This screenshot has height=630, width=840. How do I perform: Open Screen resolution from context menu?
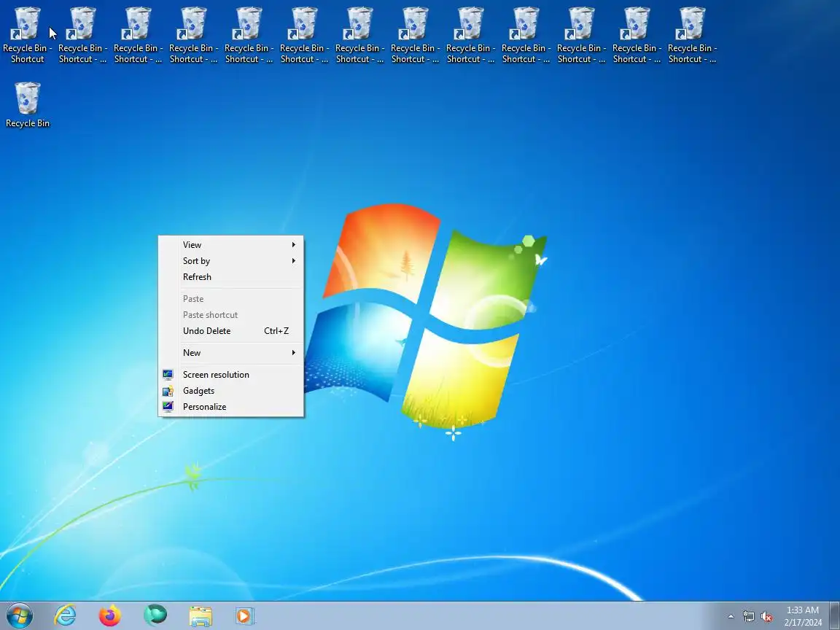[231, 375]
